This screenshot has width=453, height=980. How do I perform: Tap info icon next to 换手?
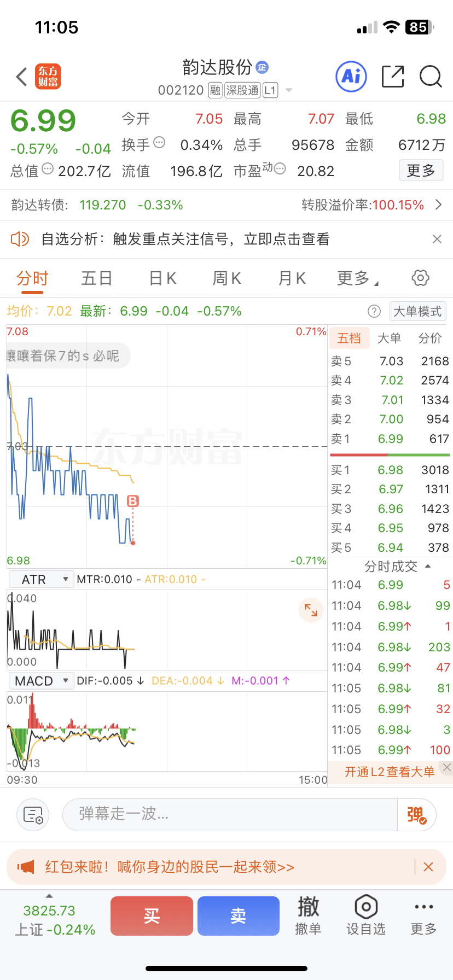[159, 143]
